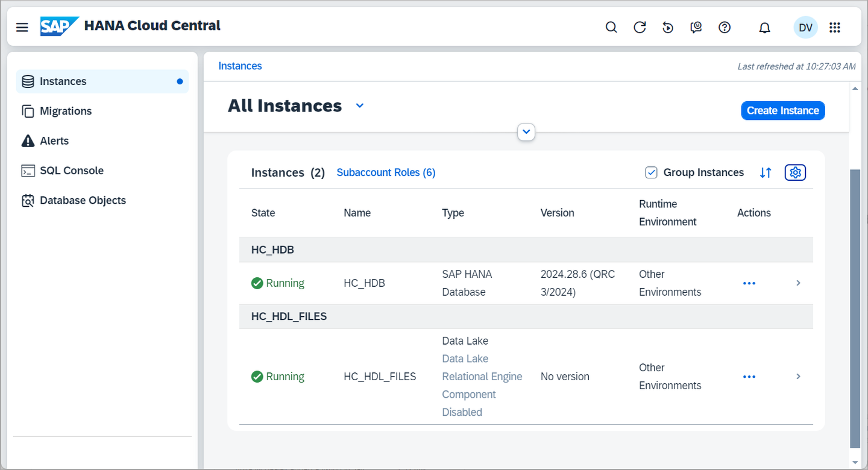
Task: Click the HC_HDB name cell
Action: click(364, 283)
